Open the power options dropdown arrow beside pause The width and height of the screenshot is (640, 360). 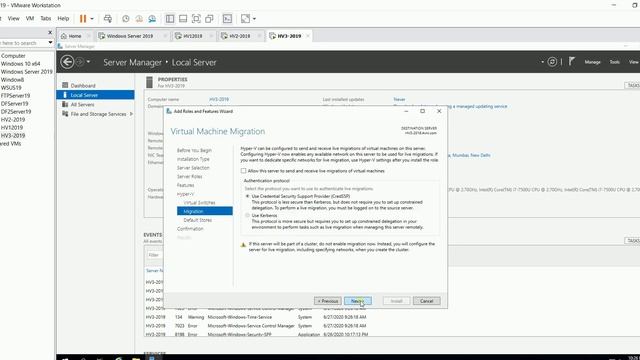[x=92, y=19]
